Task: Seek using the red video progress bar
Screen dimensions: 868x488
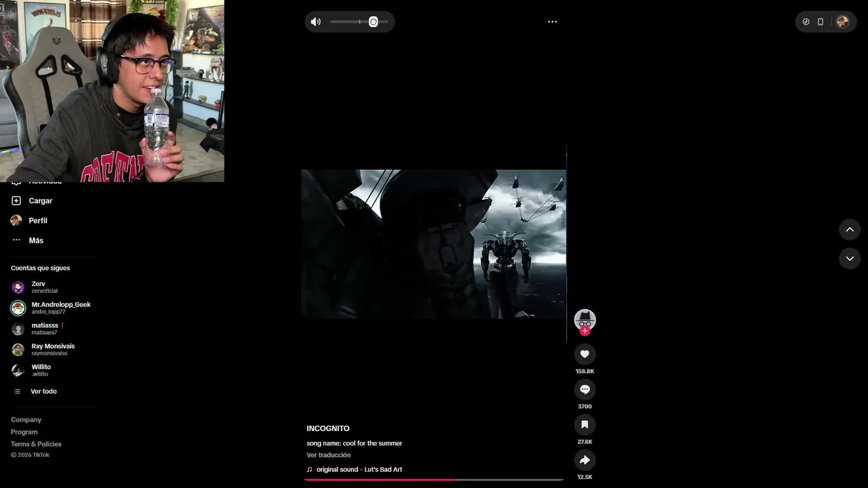Action: [433, 479]
